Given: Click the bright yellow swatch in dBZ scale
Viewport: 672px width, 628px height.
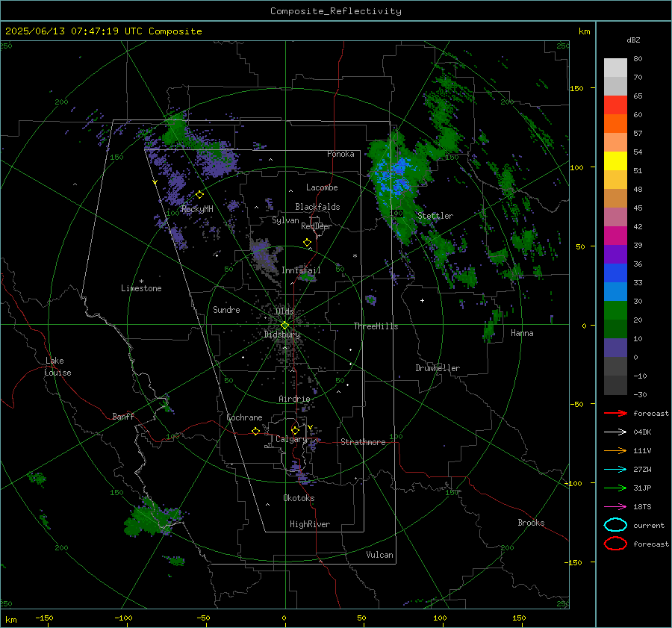Looking at the screenshot, I should pos(615,161).
